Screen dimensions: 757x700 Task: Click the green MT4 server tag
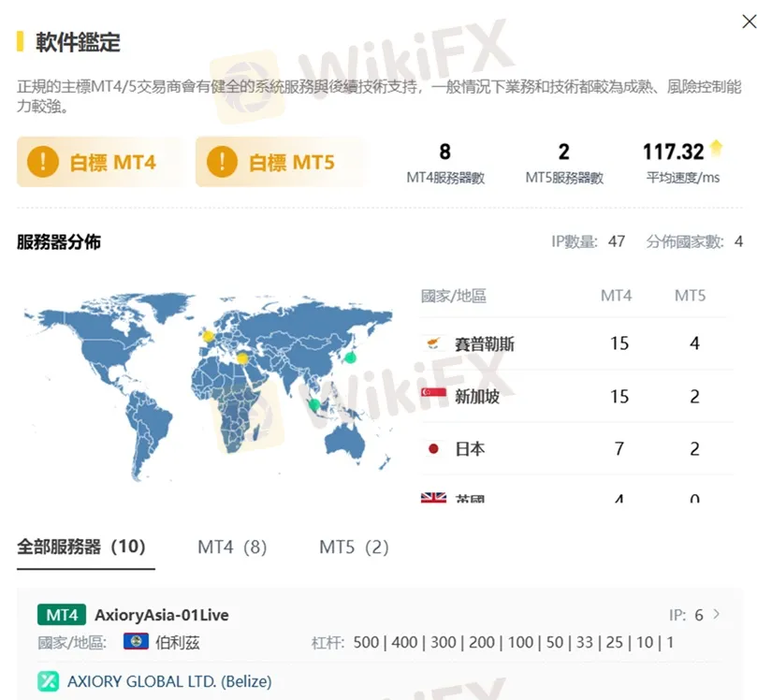pos(62,615)
